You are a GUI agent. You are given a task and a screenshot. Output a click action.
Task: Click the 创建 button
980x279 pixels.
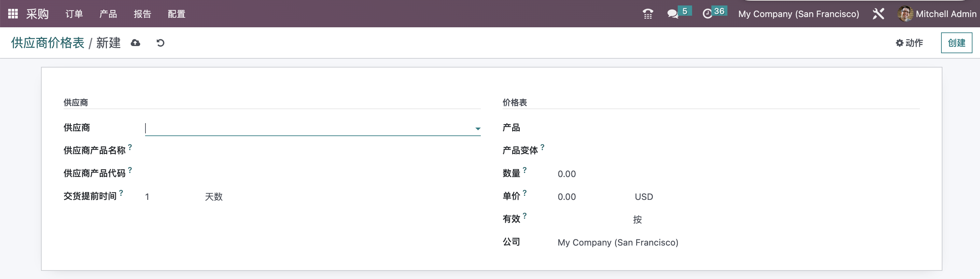point(956,43)
